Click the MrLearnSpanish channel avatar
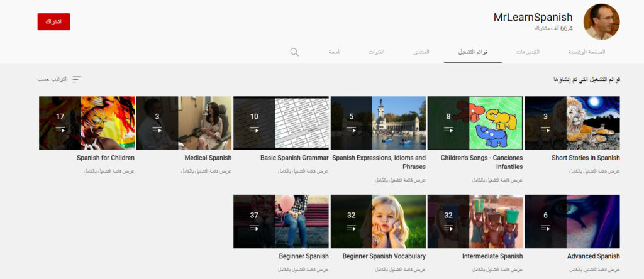This screenshot has width=644, height=279. click(601, 22)
